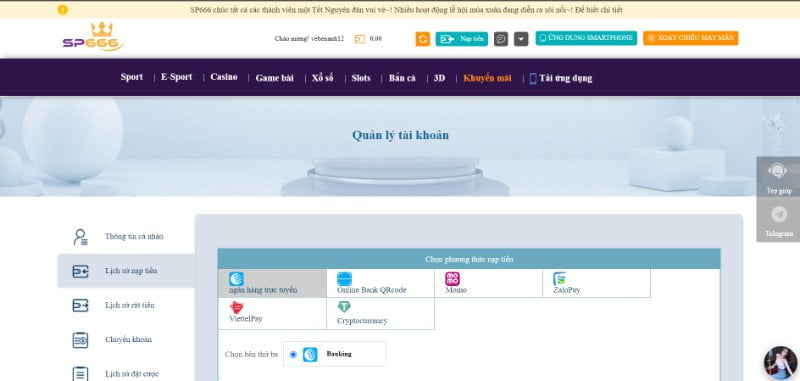Select Lịch sử nạp tiền sidebar item
Viewport: 800px width, 381px height.
(x=126, y=271)
